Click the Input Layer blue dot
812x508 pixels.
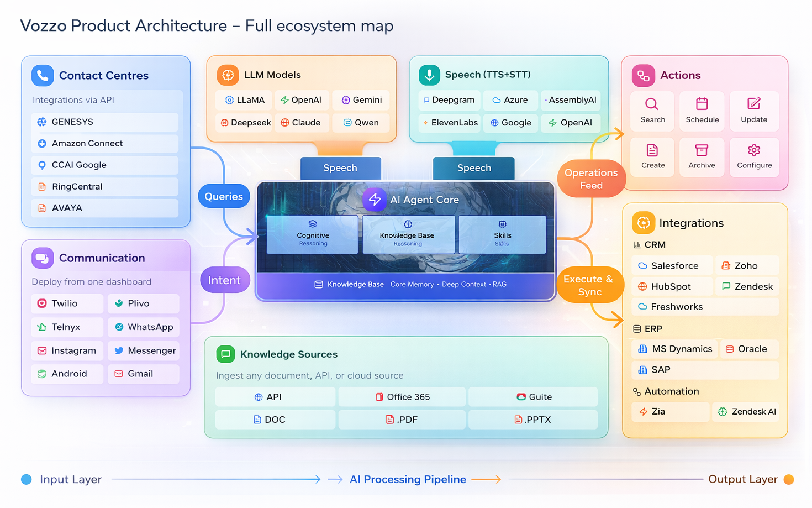26,479
